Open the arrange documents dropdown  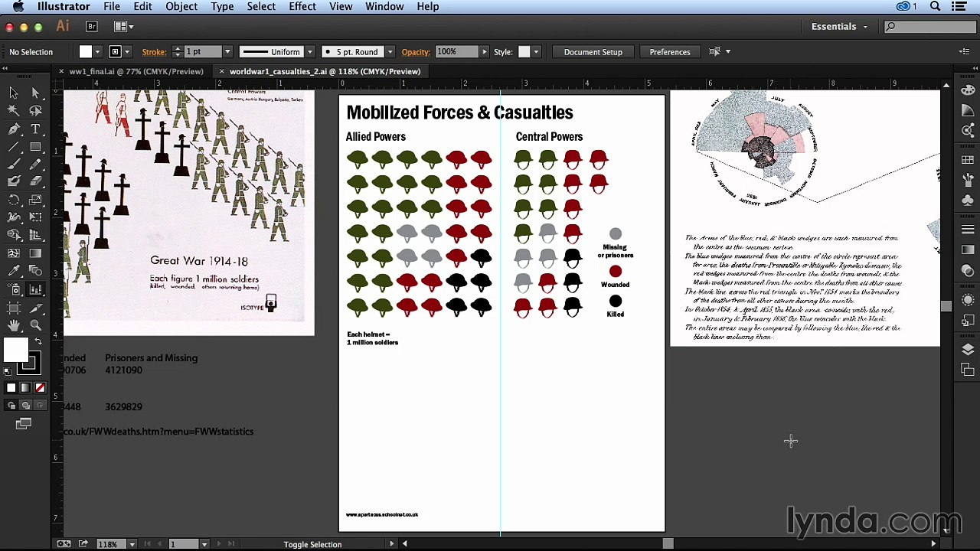click(123, 27)
